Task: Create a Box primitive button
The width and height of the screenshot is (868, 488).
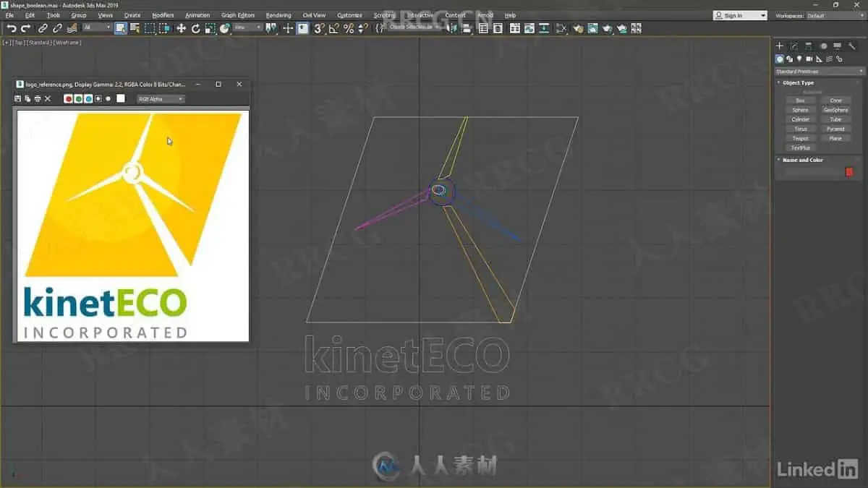Action: [x=800, y=100]
